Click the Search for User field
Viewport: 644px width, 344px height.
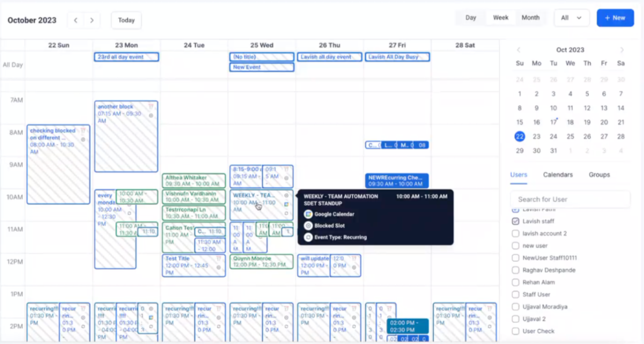(x=570, y=199)
